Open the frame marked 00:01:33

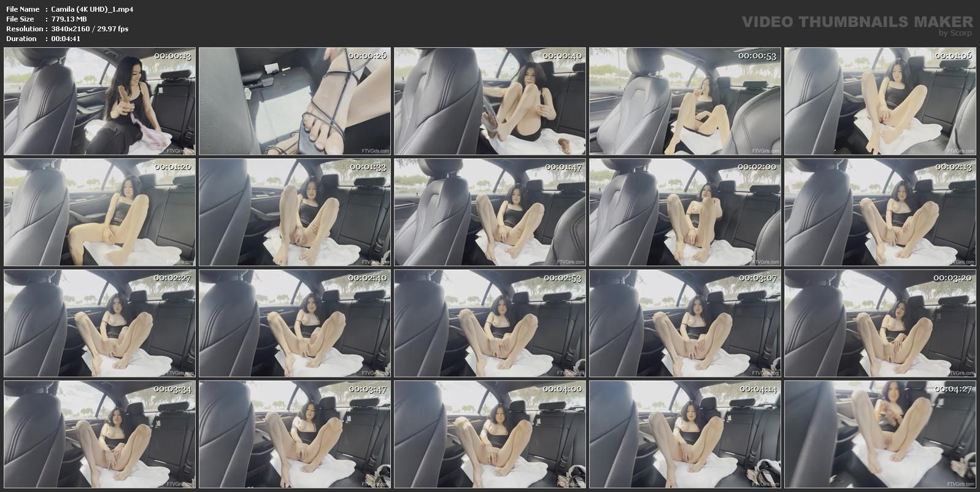(x=295, y=212)
